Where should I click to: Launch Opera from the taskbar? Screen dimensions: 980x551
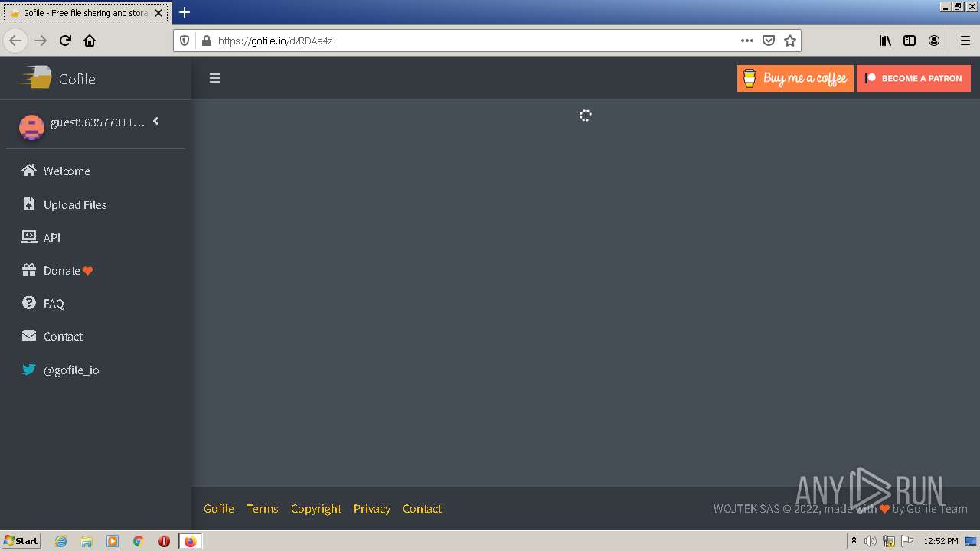(x=164, y=541)
